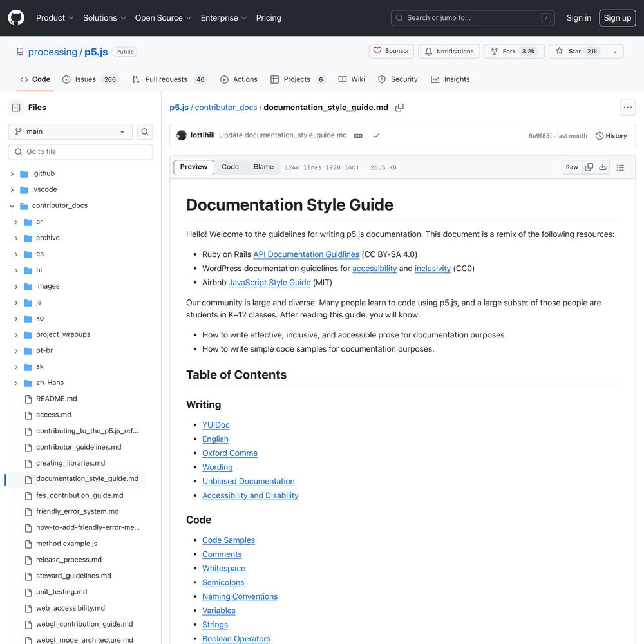Select the Preview file view
The image size is (644, 644).
[x=194, y=167]
